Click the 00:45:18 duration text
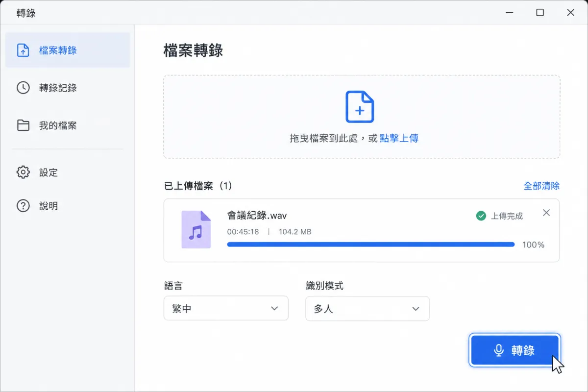 (243, 232)
